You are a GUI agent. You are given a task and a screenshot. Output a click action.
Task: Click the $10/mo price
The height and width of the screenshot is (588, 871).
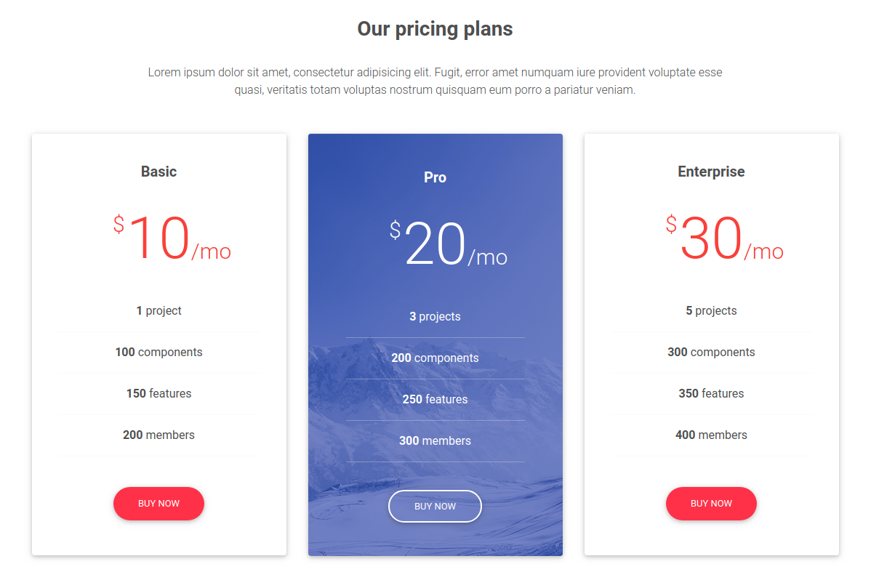(172, 238)
